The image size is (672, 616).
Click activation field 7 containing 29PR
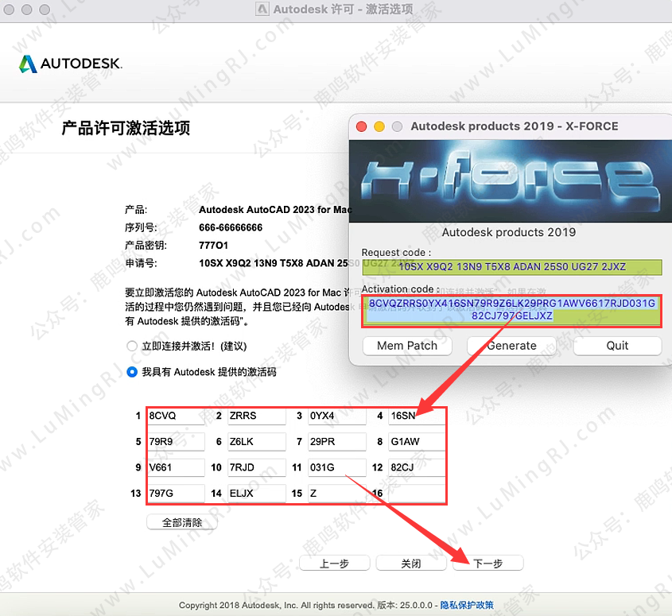(337, 442)
